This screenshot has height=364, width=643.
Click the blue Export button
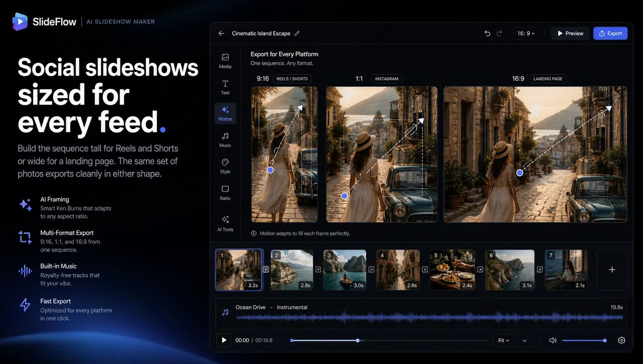click(610, 34)
